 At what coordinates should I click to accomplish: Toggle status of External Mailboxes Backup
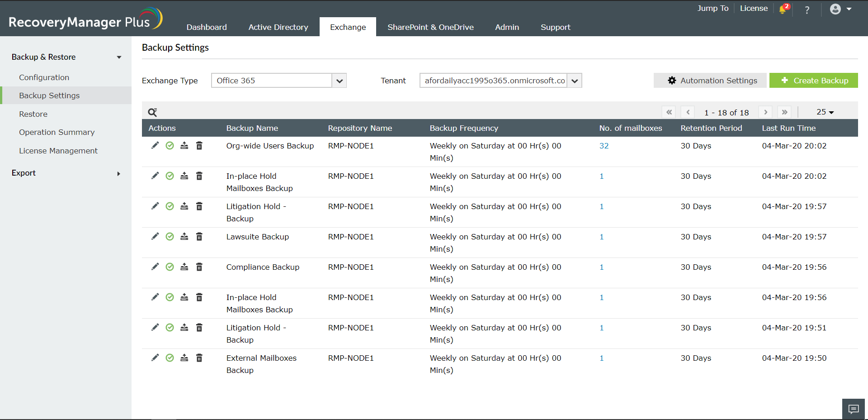pyautogui.click(x=170, y=358)
